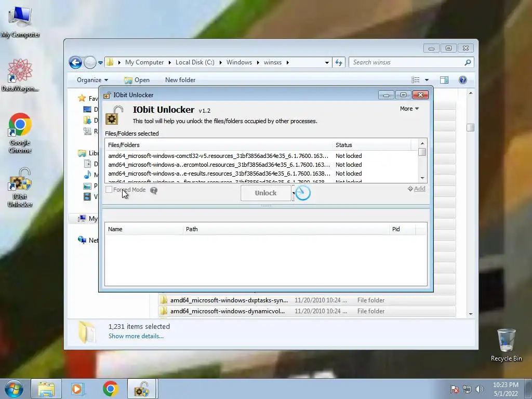Click file list scrollbar down arrow in Unlocker

pos(422,178)
